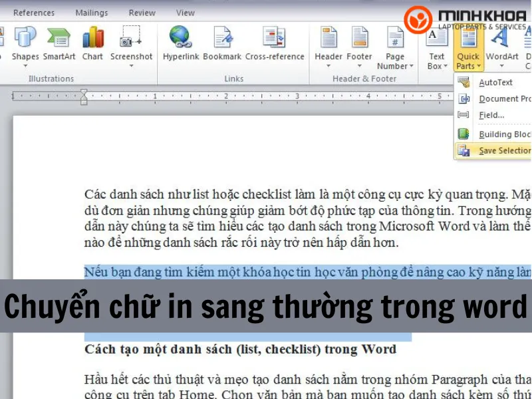Open the Shapes gallery icon
532x399 pixels.
pyautogui.click(x=25, y=37)
